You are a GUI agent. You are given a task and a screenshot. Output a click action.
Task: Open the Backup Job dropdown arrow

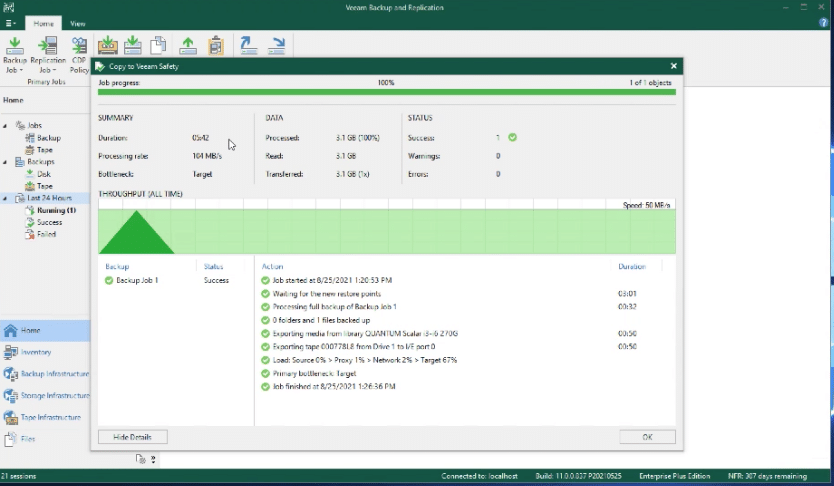[x=21, y=70]
